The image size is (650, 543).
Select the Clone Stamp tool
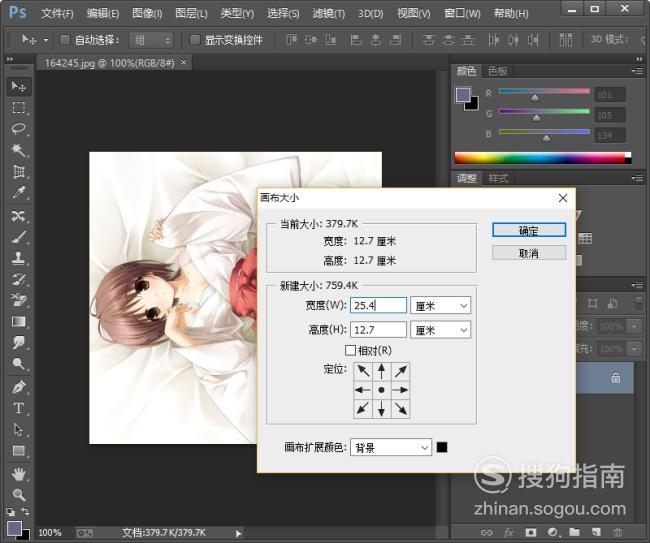point(19,258)
